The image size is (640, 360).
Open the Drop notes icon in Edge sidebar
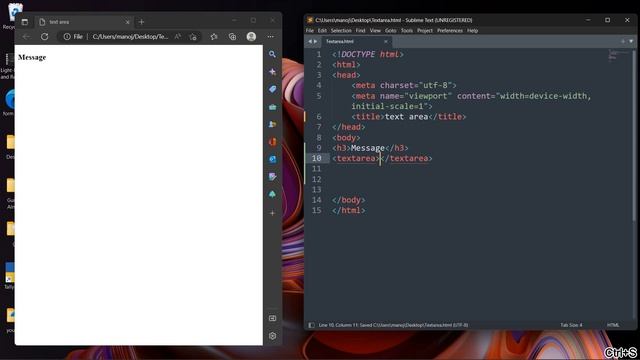pyautogui.click(x=272, y=177)
